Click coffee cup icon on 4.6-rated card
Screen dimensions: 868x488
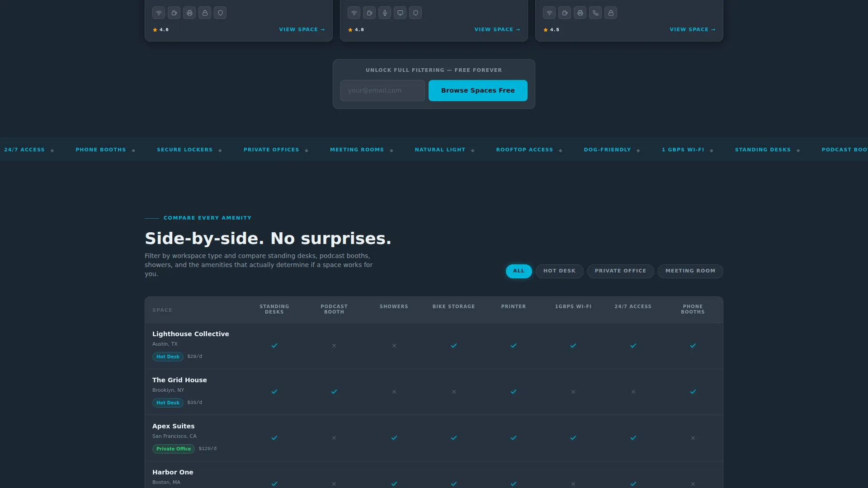(174, 13)
